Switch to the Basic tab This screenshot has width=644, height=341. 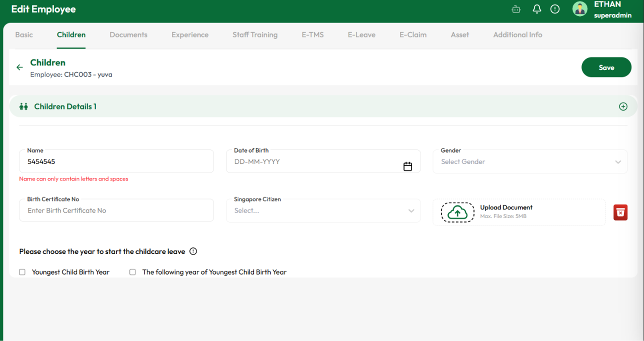tap(24, 35)
